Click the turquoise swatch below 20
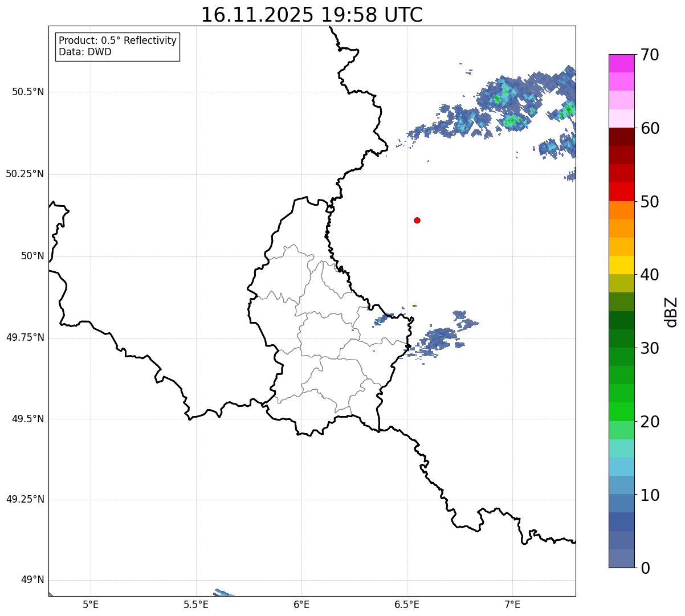This screenshot has width=685, height=616. point(622,448)
